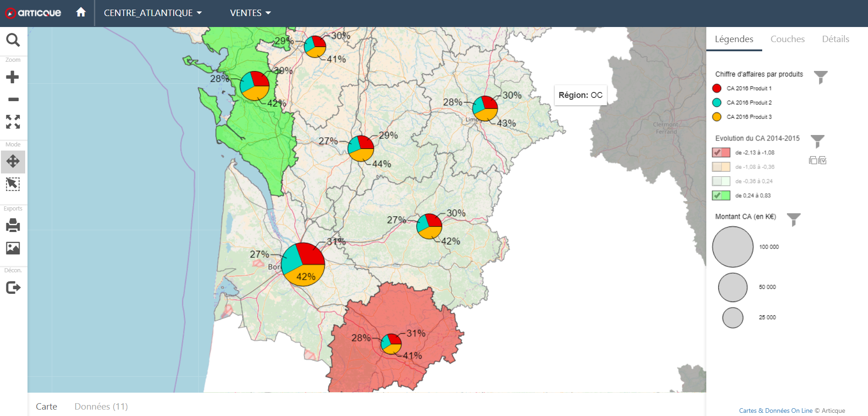Image resolution: width=868 pixels, height=416 pixels.
Task: Click the 100 000 legend circle
Action: [x=733, y=247]
